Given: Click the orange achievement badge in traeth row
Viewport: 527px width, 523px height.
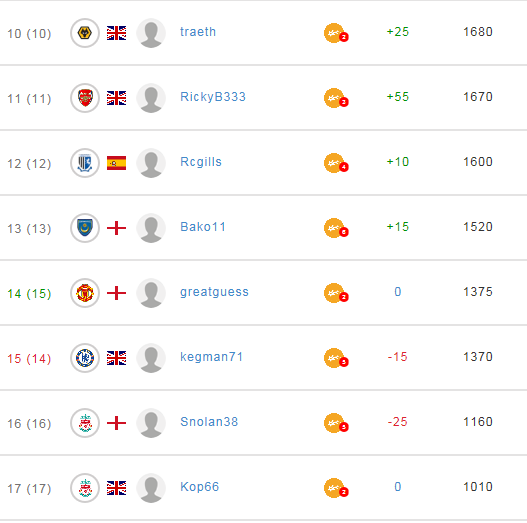Looking at the screenshot, I should pos(336,33).
